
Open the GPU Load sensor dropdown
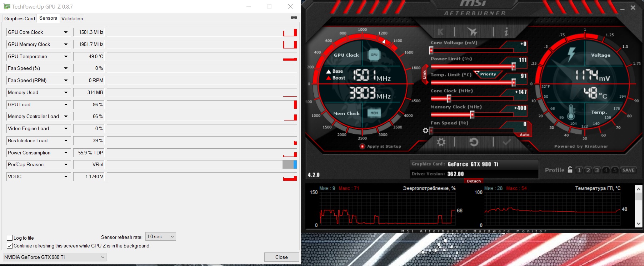pos(66,104)
